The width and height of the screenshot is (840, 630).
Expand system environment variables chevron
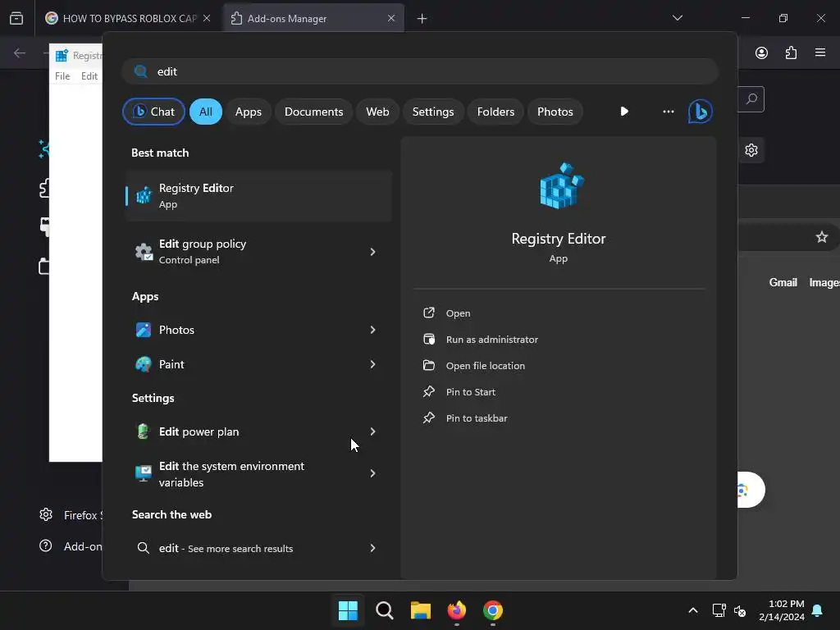pyautogui.click(x=373, y=473)
